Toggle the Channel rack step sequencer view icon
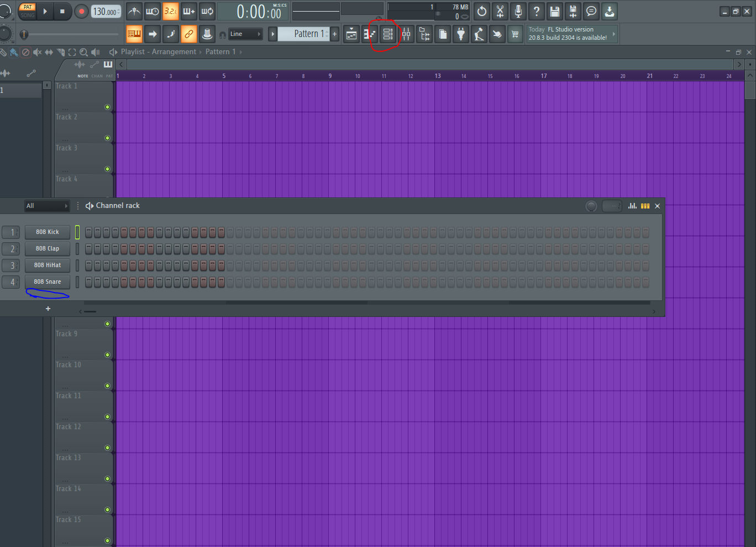 point(645,206)
